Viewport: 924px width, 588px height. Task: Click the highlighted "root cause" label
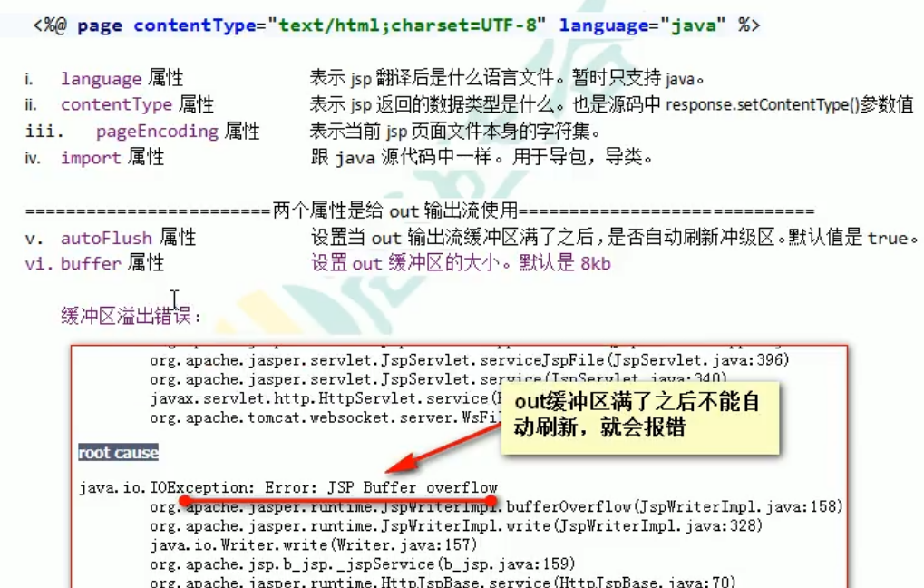pyautogui.click(x=119, y=453)
